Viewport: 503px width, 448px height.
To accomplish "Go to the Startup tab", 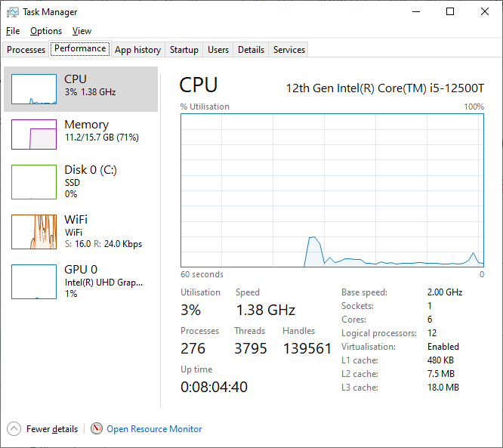I will pos(184,50).
